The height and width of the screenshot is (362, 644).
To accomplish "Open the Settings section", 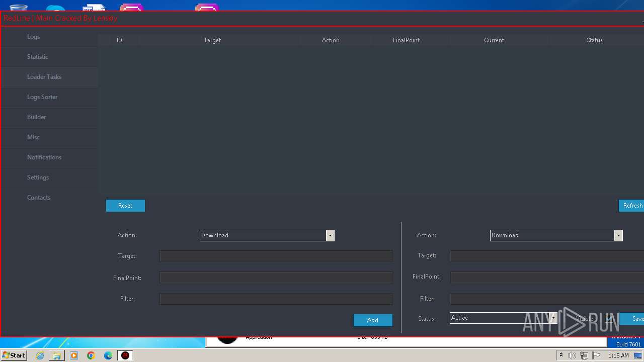I will [49, 177].
